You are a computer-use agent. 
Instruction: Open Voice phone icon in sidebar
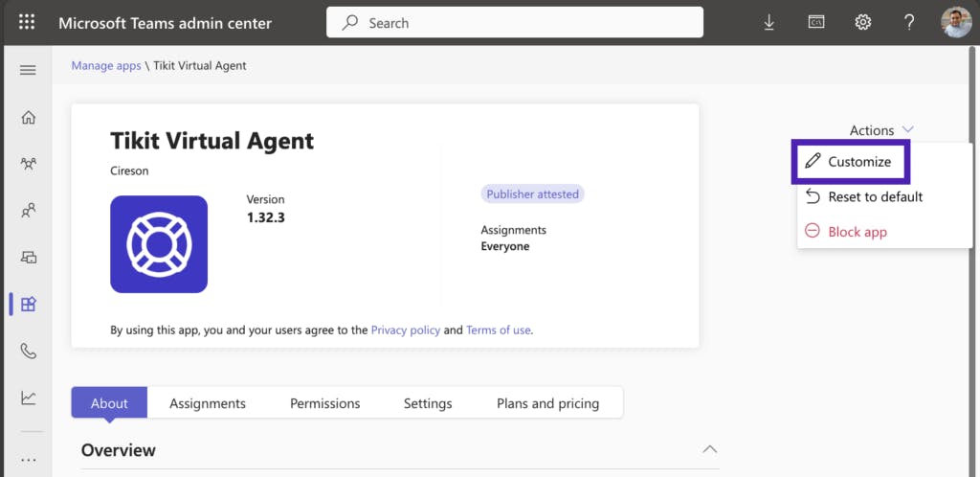click(x=28, y=351)
